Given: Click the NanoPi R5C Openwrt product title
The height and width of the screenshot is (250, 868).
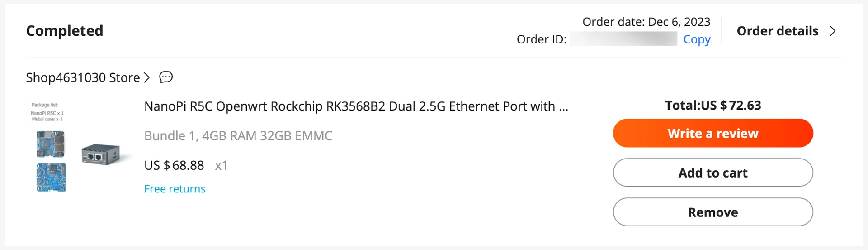Looking at the screenshot, I should coord(356,106).
